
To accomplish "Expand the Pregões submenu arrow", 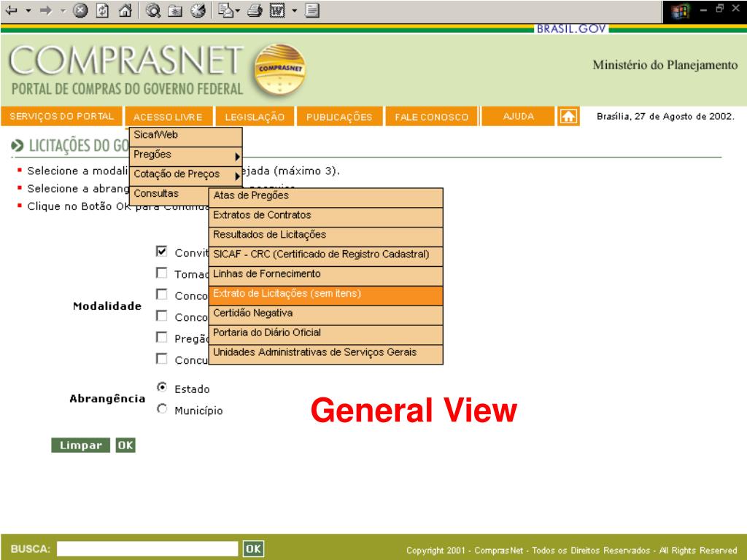I will (237, 156).
